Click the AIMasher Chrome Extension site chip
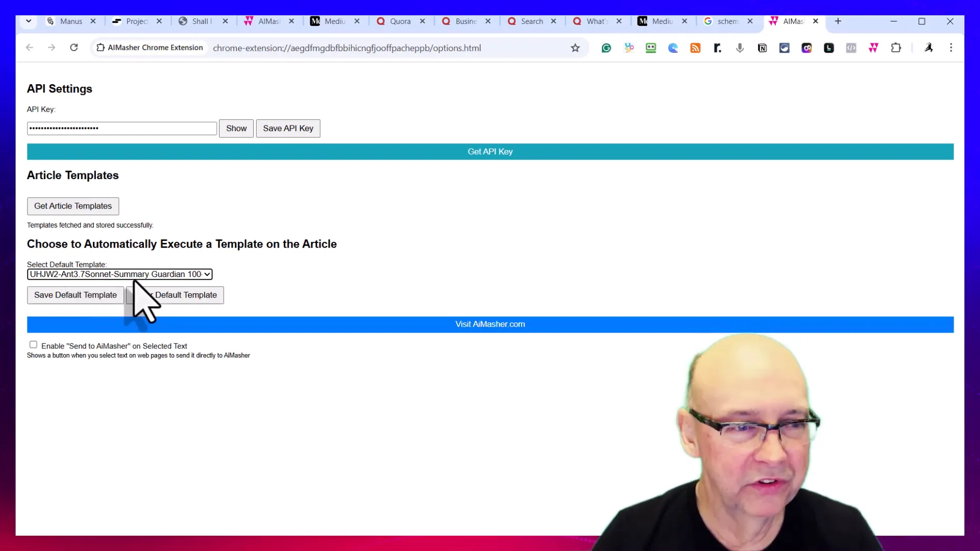 (150, 47)
